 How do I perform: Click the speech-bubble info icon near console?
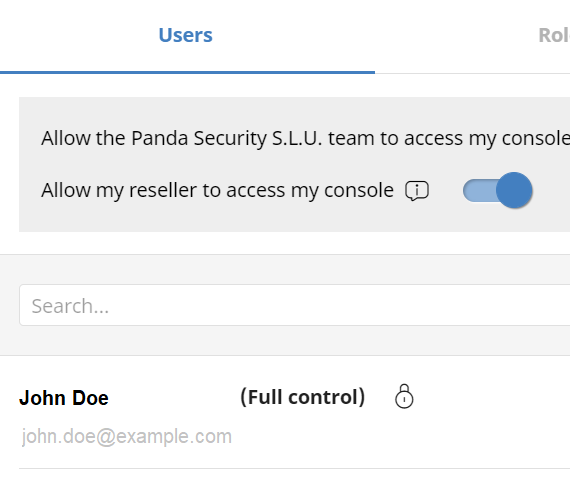coord(417,191)
